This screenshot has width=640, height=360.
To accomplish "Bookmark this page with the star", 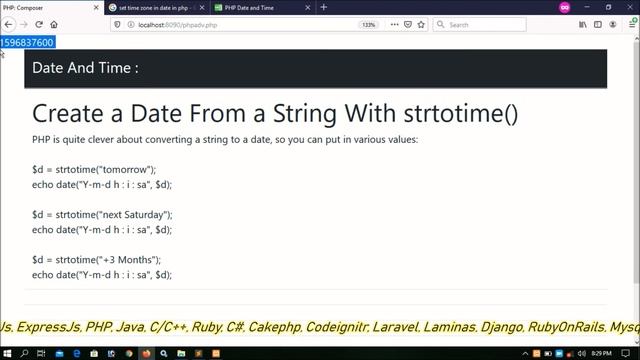I will pos(421,24).
